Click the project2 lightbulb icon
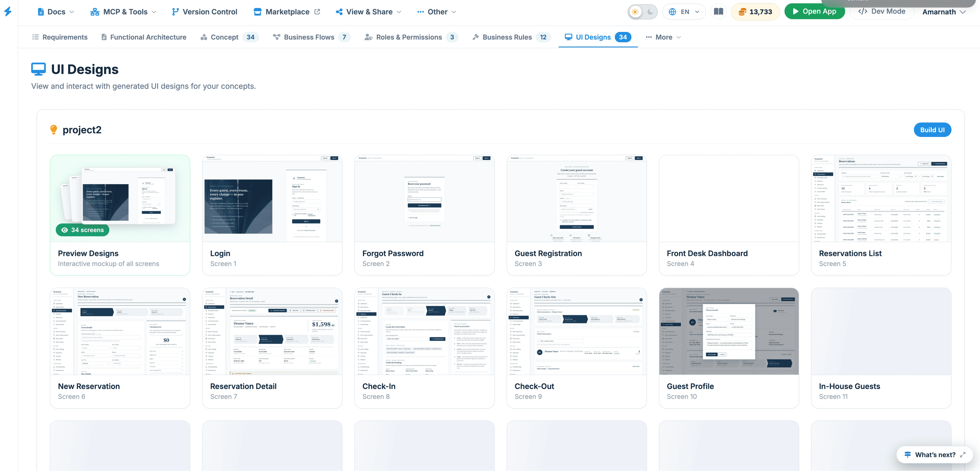This screenshot has height=471, width=980. (54, 130)
